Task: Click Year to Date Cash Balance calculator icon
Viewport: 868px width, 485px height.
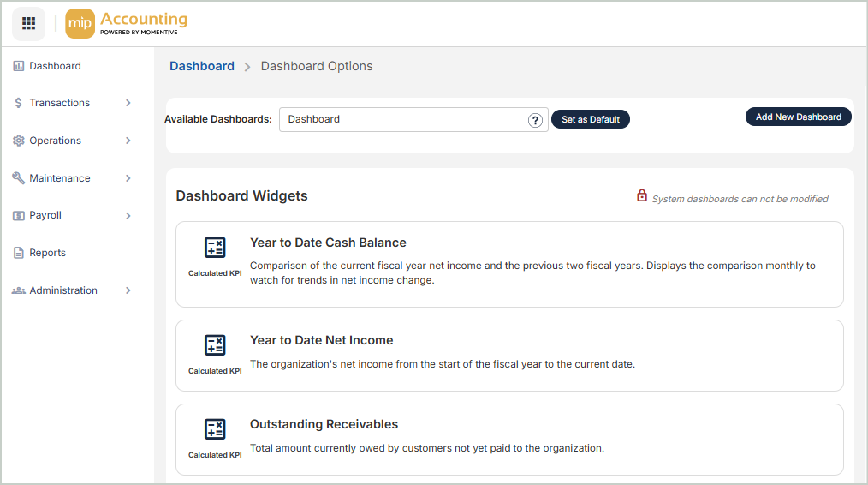Action: point(215,248)
